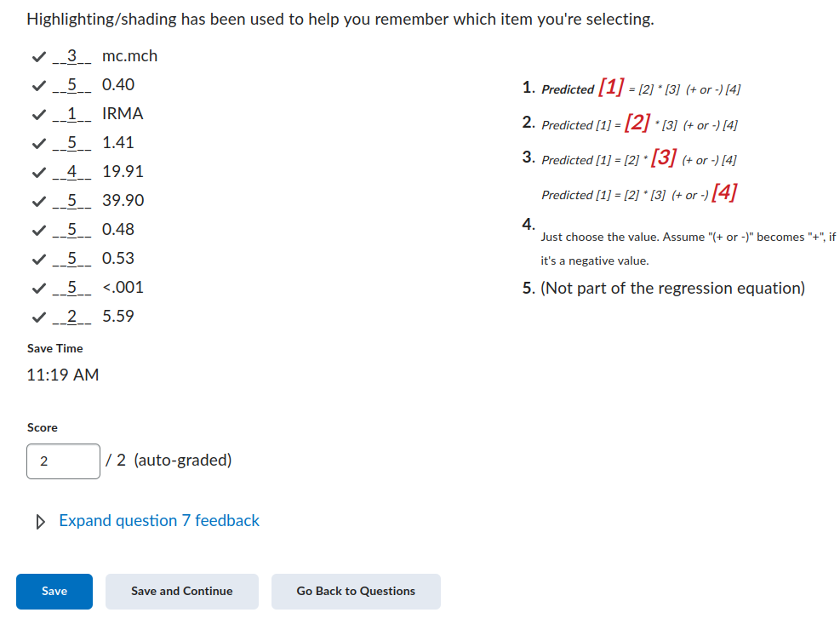Go Back to Questions button
The image size is (840, 624).
356,592
